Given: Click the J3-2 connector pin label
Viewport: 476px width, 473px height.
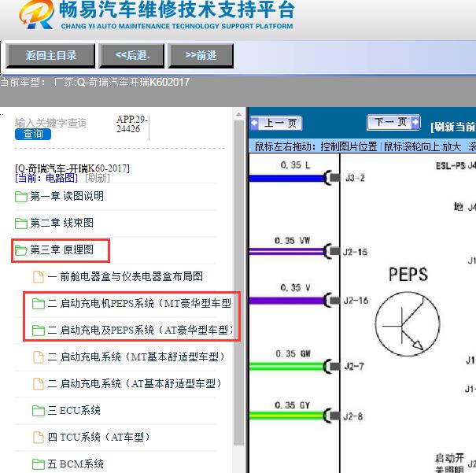Looking at the screenshot, I should click(x=355, y=178).
